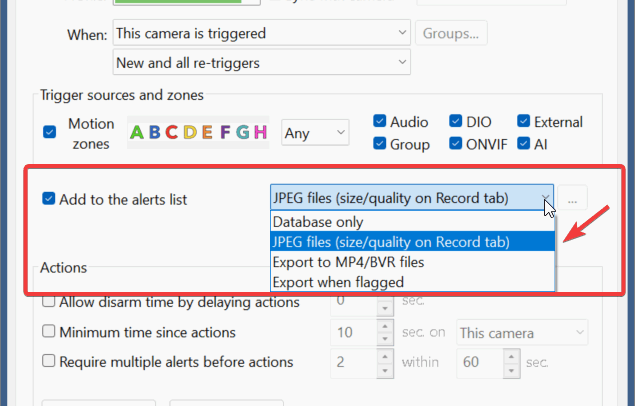This screenshot has height=406, width=635.
Task: Toggle motion zone A letter
Action: pos(138,132)
